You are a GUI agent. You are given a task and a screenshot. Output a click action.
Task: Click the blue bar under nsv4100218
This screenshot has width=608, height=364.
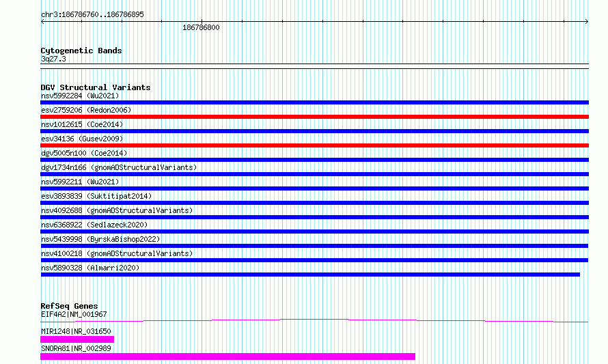click(x=314, y=260)
